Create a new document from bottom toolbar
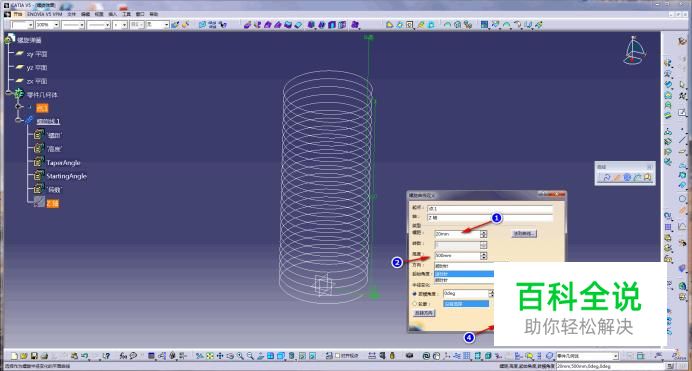Screen dimensions: 692x371 tap(14, 356)
